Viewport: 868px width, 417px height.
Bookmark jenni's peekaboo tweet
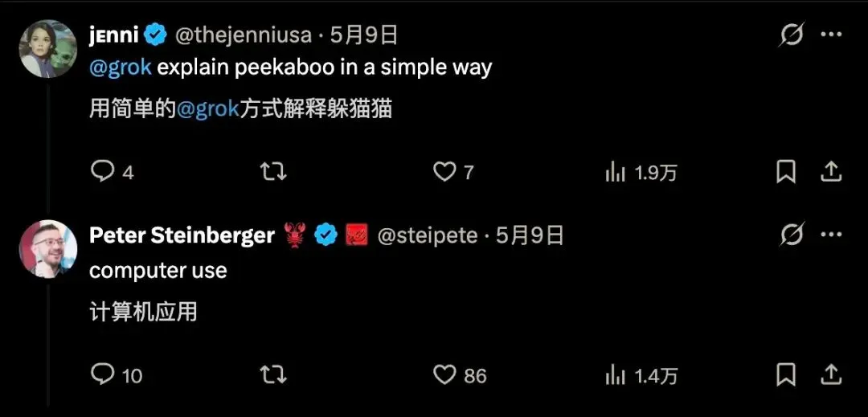786,172
